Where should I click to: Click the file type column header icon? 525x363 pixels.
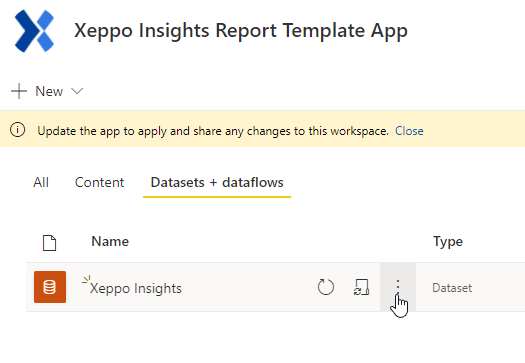coord(50,243)
